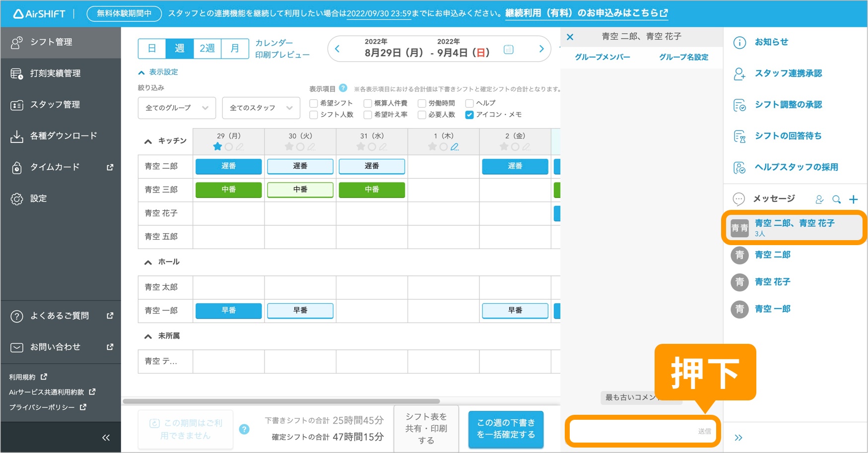Uncheck the アイコン・メモ checkbox

[x=469, y=115]
